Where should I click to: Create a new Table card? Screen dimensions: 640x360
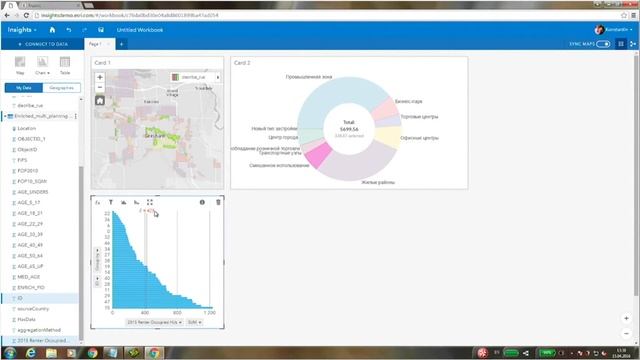click(65, 65)
